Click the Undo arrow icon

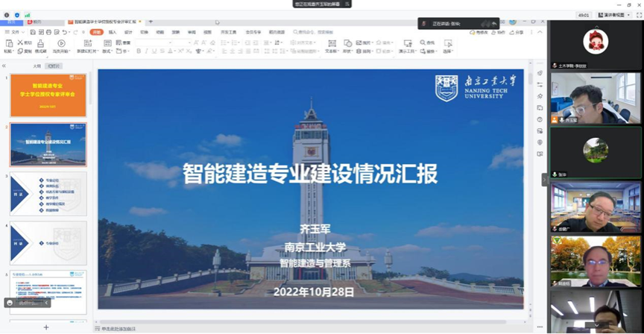(x=65, y=32)
